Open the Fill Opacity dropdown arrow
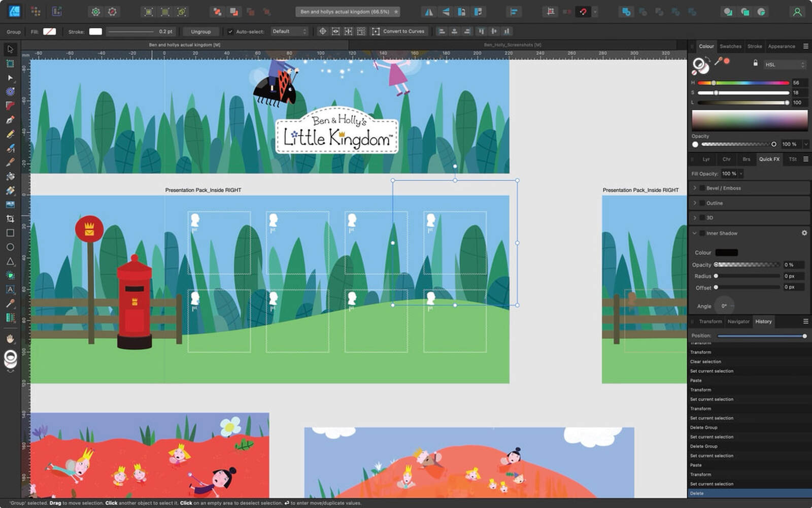Screen dimensions: 812x508 click(741, 174)
